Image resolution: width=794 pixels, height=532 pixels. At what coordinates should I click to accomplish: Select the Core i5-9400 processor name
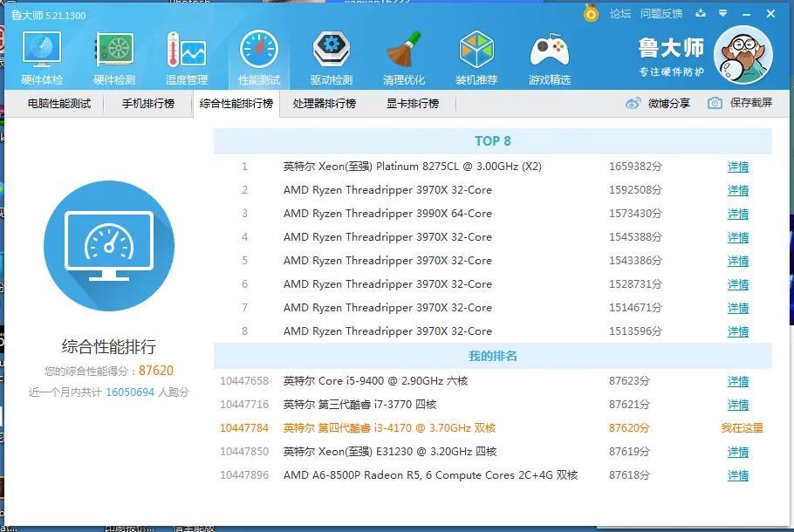point(375,381)
